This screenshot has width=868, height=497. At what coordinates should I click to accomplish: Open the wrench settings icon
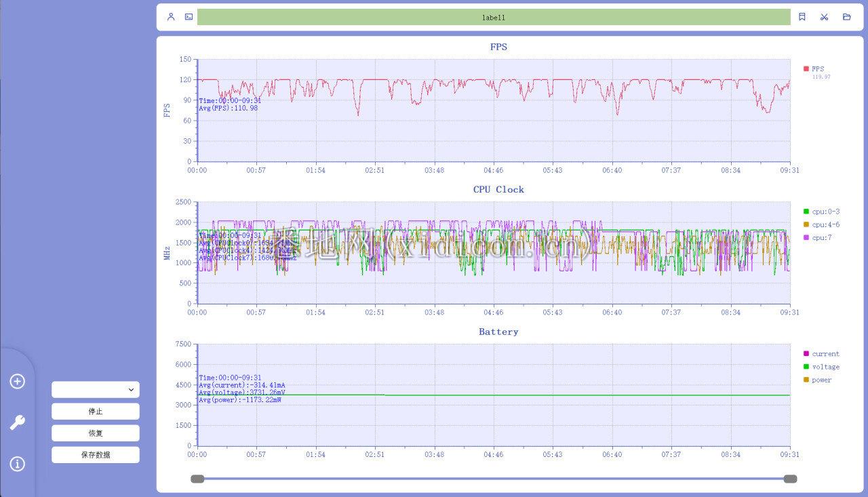click(18, 423)
